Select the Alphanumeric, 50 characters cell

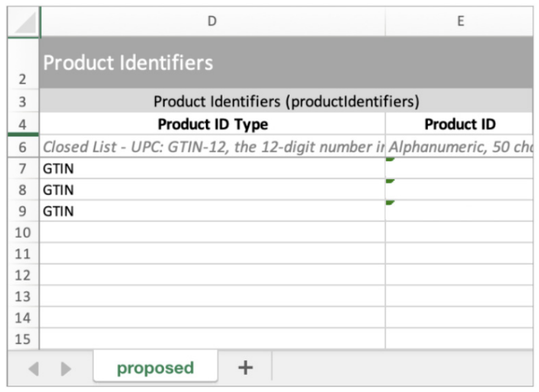click(460, 147)
